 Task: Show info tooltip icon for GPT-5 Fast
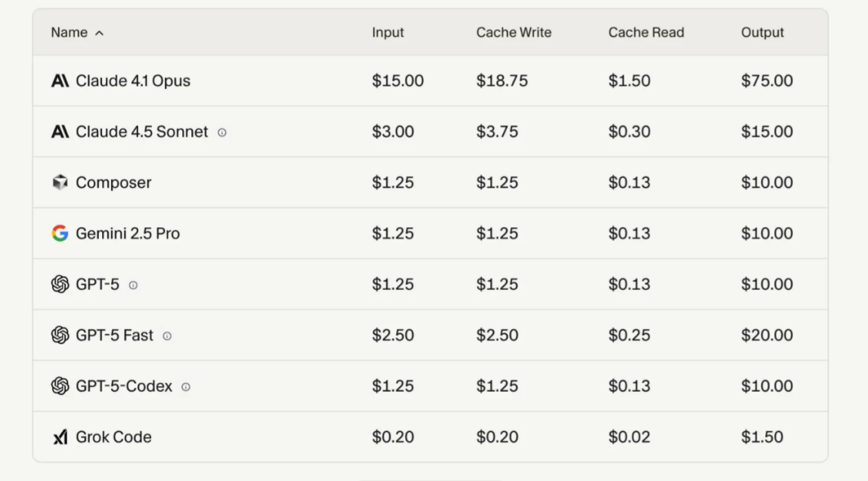(x=167, y=336)
